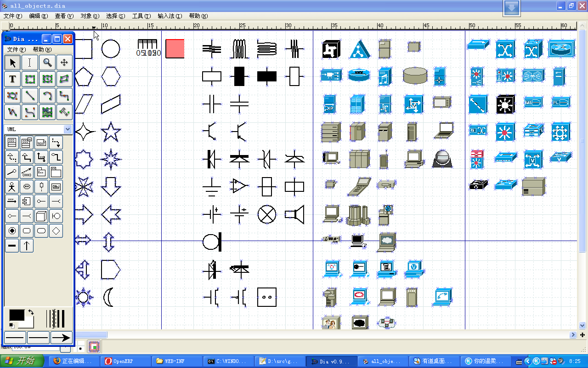Open the end arrow style selector
The width and height of the screenshot is (588, 368).
pyautogui.click(x=61, y=338)
